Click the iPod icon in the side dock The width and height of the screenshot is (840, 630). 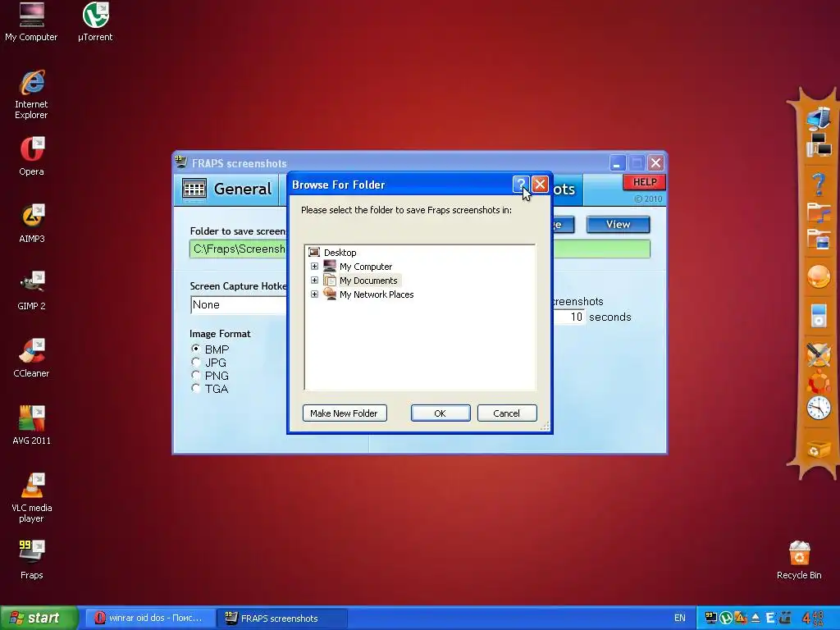819,315
